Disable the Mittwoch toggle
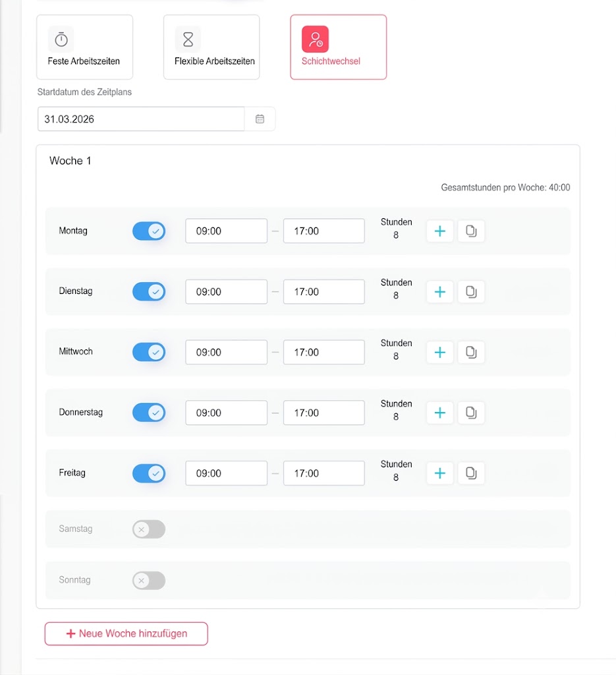Image resolution: width=616 pixels, height=675 pixels. (149, 352)
